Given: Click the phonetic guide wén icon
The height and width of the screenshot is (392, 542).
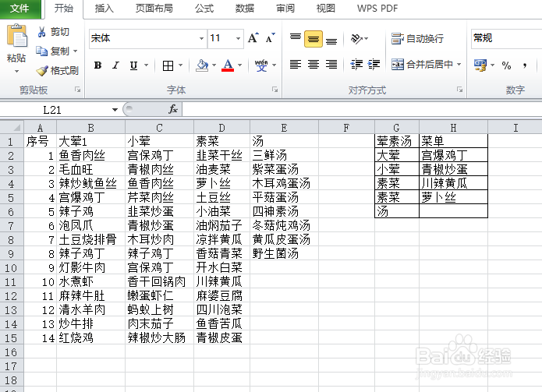Looking at the screenshot, I should 261,65.
